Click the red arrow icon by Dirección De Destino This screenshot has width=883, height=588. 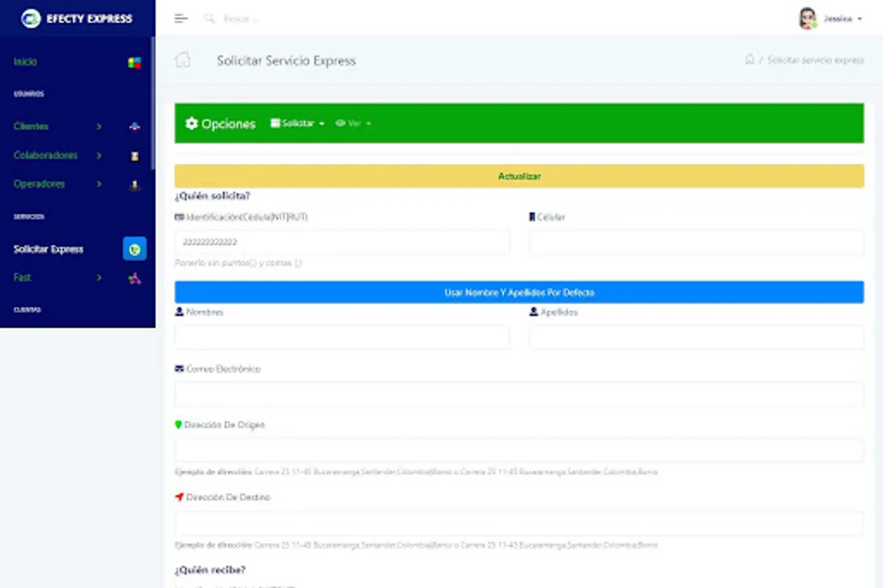point(179,497)
